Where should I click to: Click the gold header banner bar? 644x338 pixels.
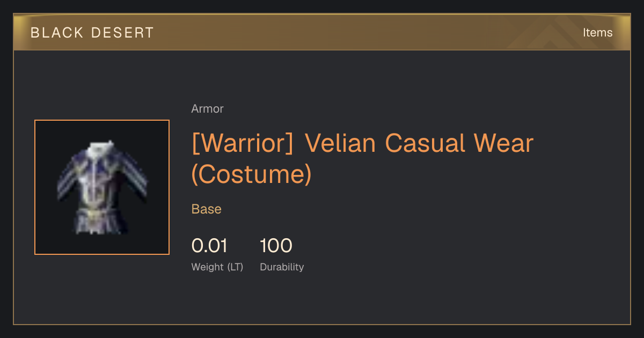[x=322, y=32]
